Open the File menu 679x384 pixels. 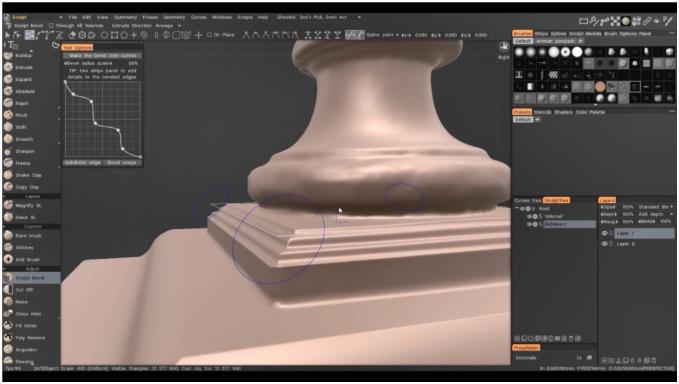pyautogui.click(x=73, y=17)
